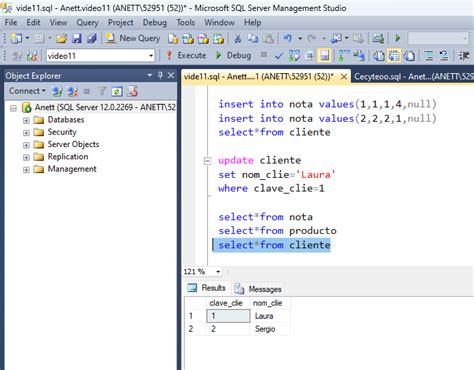This screenshot has width=474, height=370.
Task: Expand the Security folder node
Action: [x=26, y=132]
